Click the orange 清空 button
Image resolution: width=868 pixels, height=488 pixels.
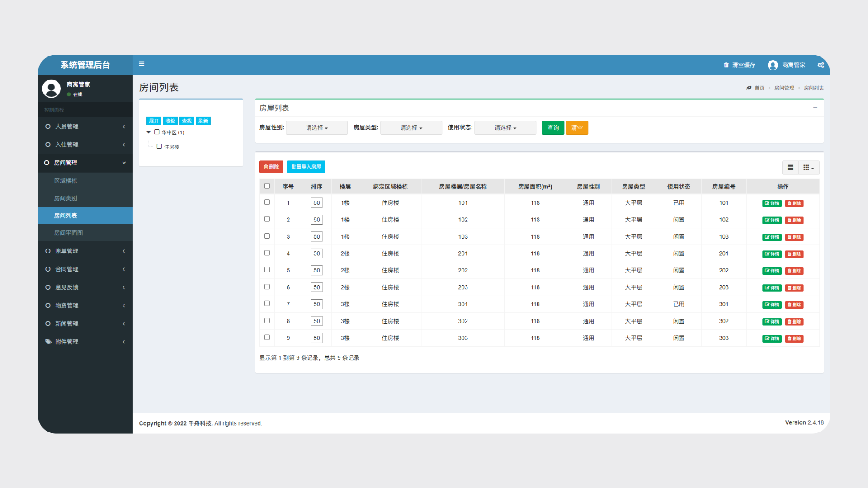point(577,128)
